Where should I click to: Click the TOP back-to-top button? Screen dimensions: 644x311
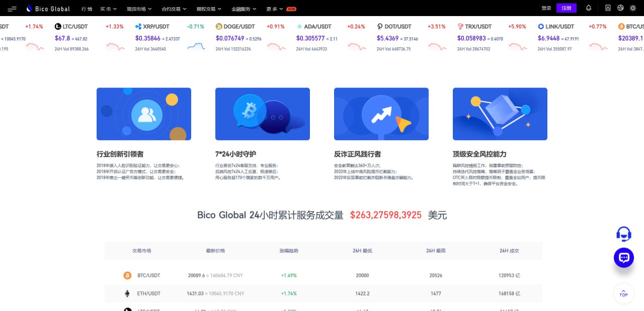[x=623, y=293]
